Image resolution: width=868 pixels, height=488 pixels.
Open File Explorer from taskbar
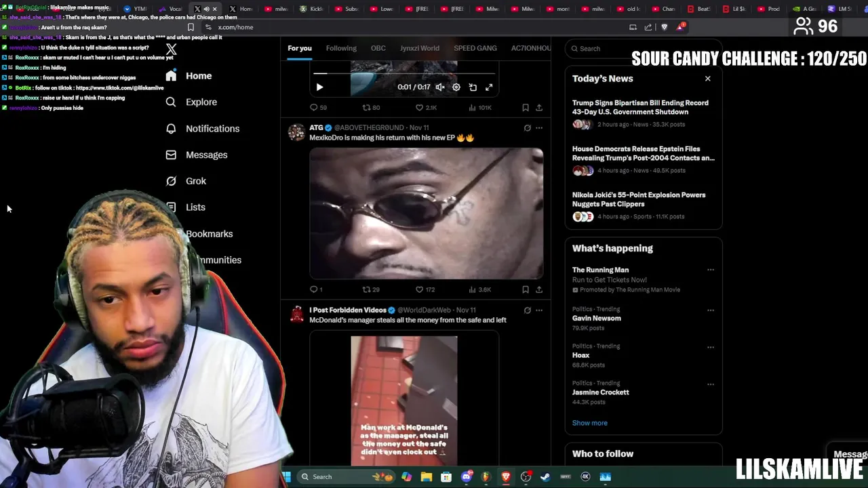pos(427,476)
